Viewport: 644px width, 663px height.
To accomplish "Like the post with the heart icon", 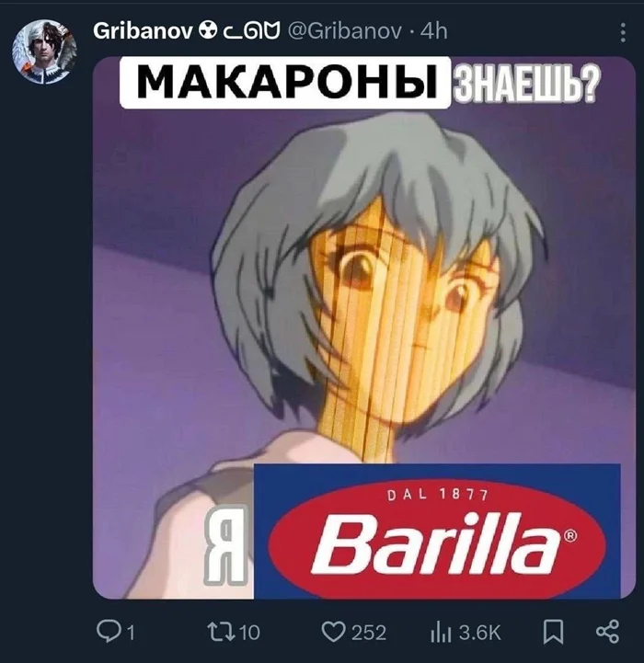I will tap(334, 632).
